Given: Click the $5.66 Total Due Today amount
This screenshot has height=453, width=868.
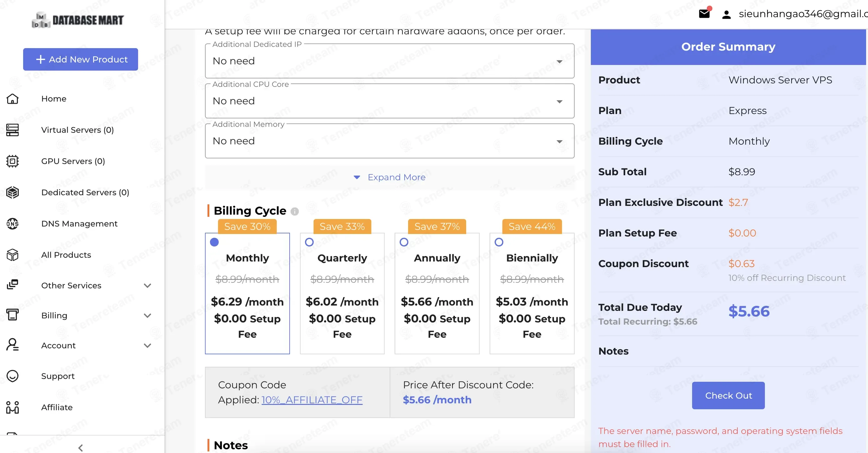Looking at the screenshot, I should 749,311.
